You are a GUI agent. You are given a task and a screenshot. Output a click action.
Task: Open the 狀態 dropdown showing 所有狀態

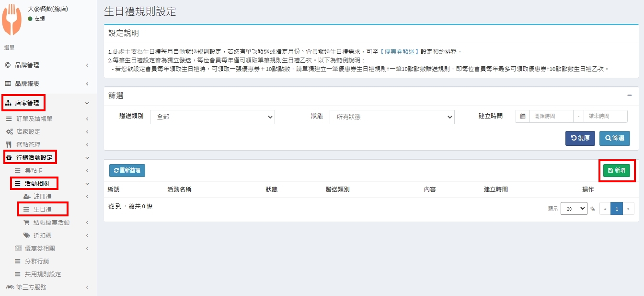pos(391,117)
